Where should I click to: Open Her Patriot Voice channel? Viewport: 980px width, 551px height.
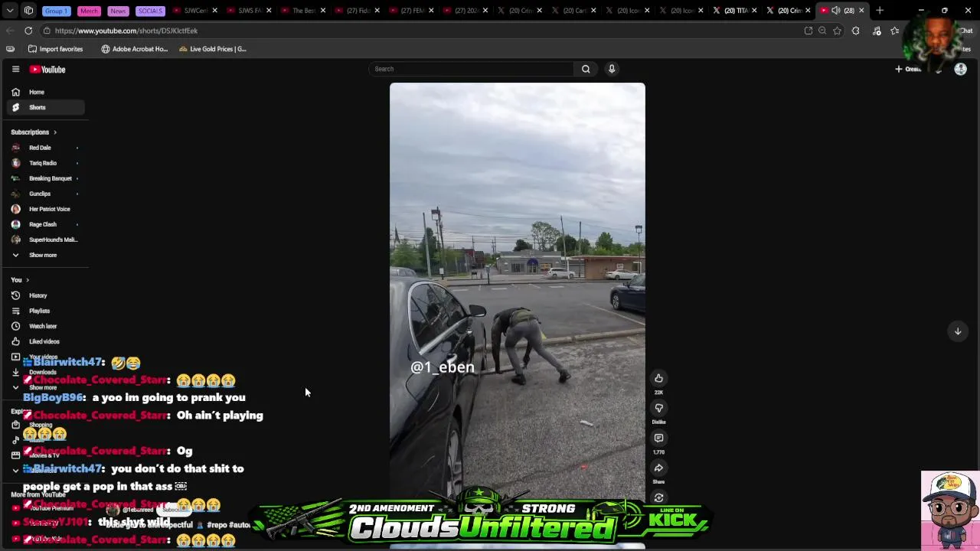tap(45, 209)
